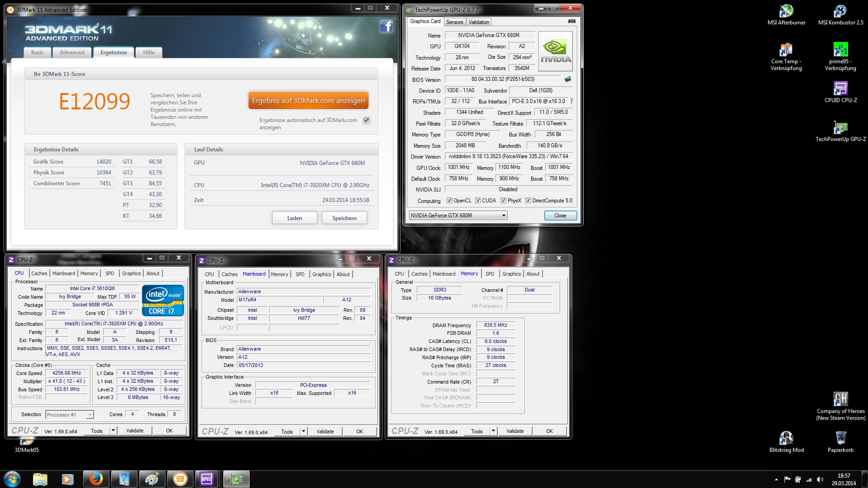Click the volume icon in system tray

(x=820, y=479)
